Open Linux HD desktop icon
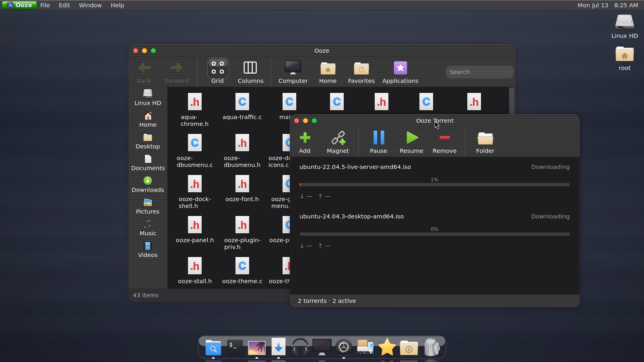This screenshot has width=644, height=362. pos(624,26)
